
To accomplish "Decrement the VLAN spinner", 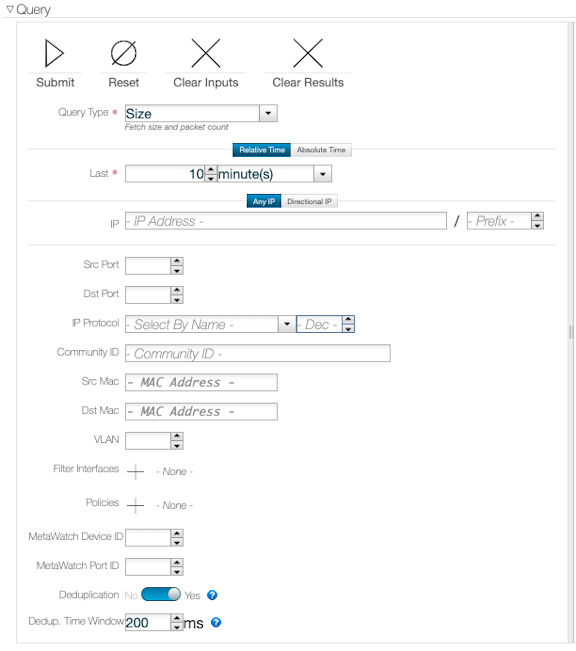I will click(177, 445).
